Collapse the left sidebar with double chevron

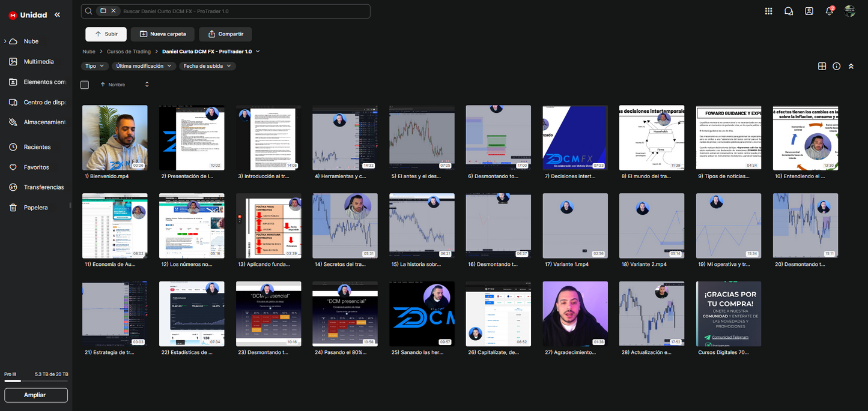(x=57, y=15)
